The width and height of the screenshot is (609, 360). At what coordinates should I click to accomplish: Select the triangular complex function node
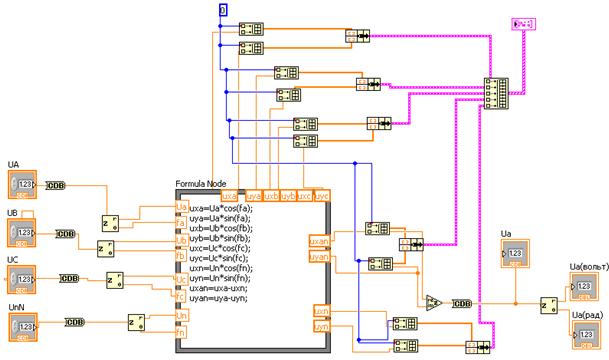click(434, 303)
